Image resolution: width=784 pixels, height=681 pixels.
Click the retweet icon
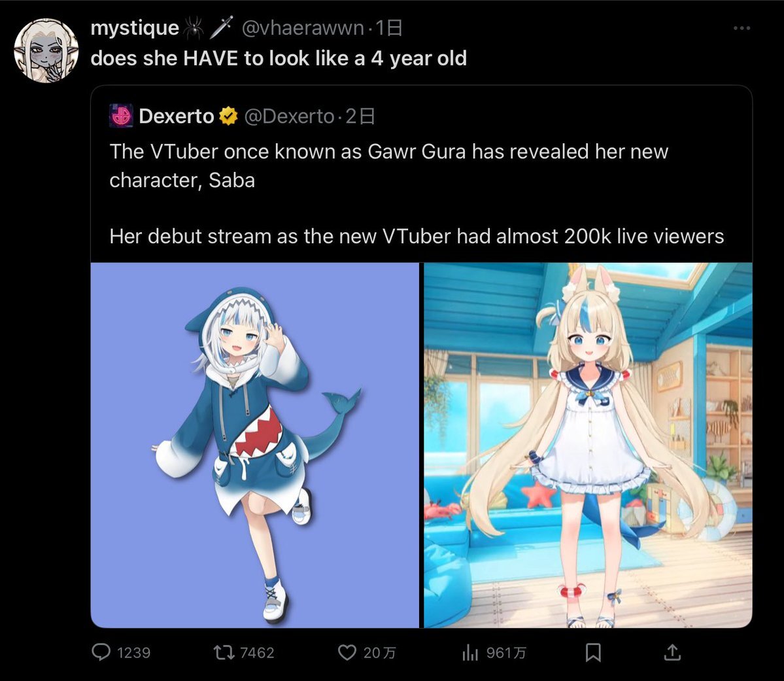[224, 652]
